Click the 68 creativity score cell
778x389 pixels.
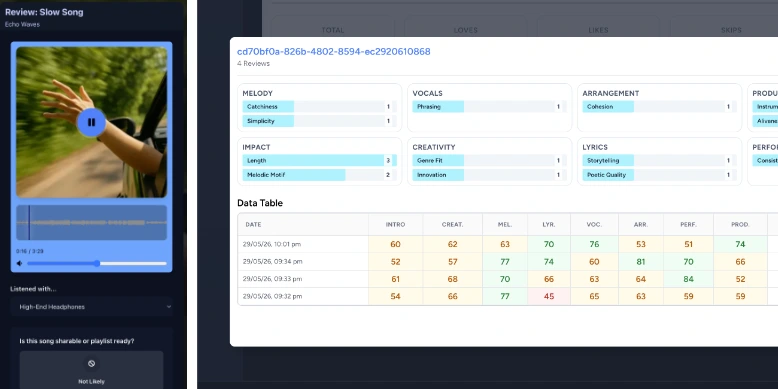(453, 279)
